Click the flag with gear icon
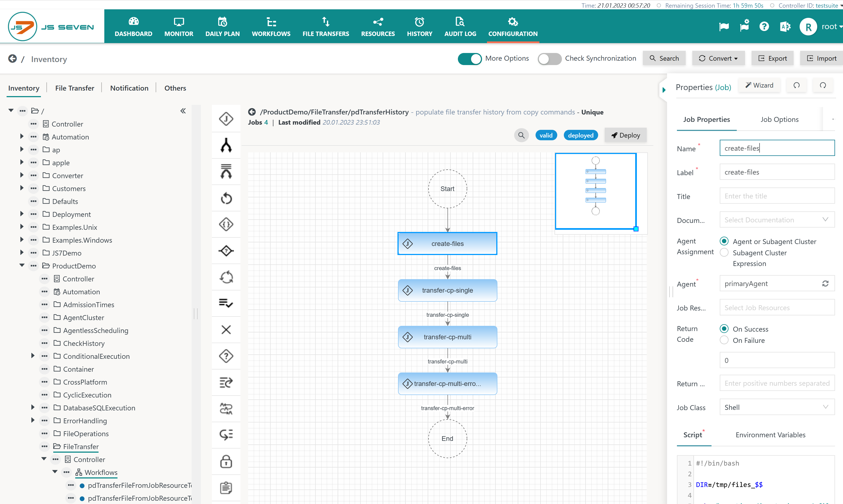 744,26
